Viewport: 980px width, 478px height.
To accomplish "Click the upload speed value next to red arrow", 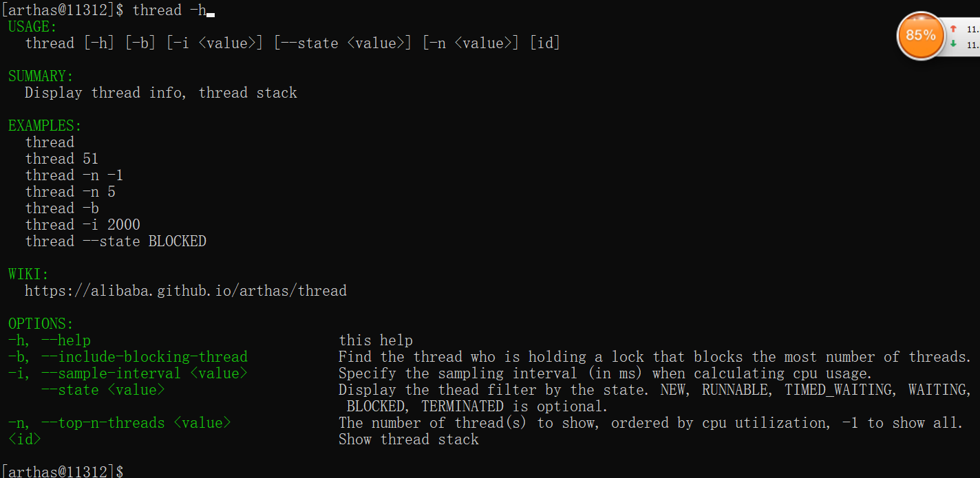I will [x=972, y=29].
